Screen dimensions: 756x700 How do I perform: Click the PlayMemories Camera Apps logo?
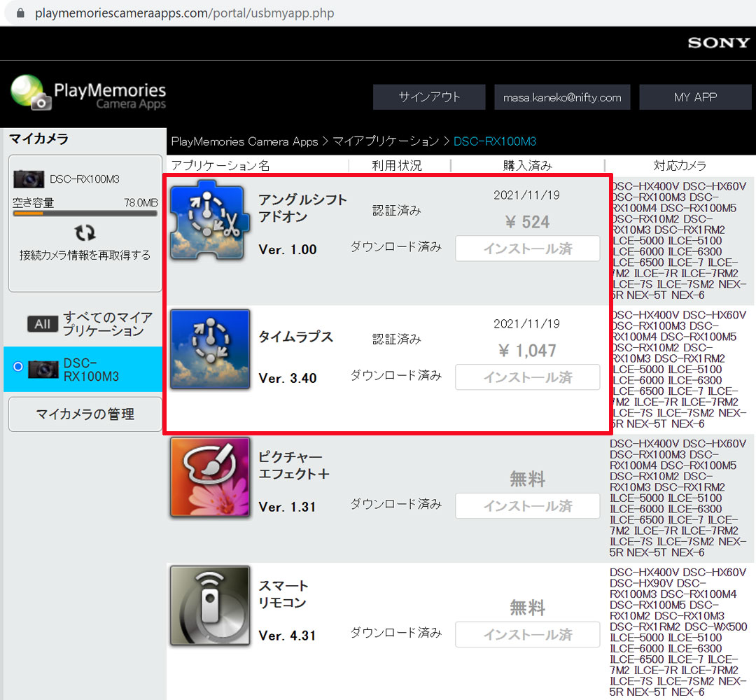click(88, 92)
